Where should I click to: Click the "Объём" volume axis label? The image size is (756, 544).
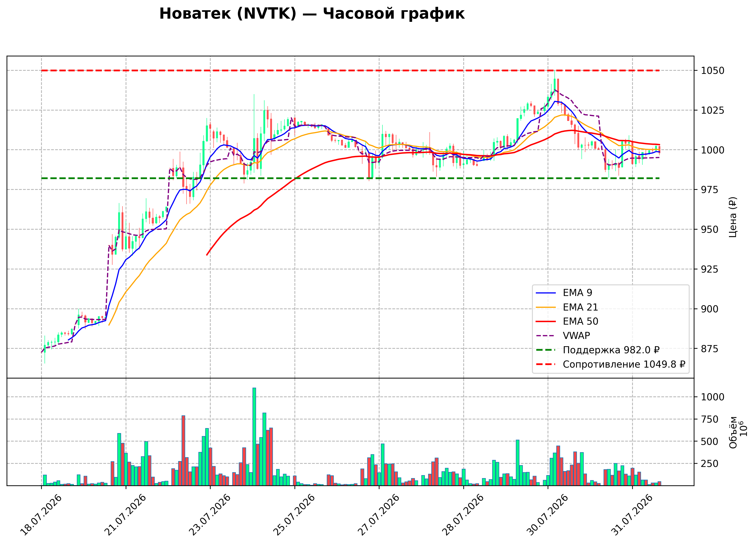point(733,433)
